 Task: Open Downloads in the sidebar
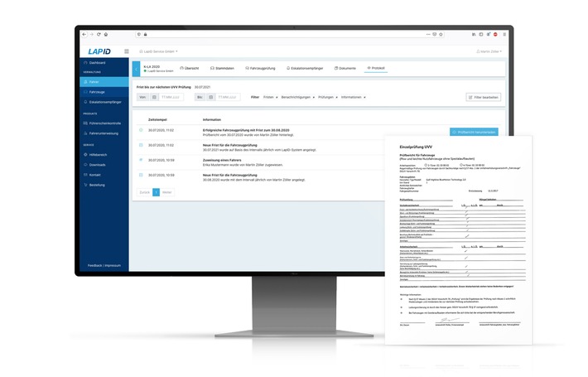coord(99,164)
